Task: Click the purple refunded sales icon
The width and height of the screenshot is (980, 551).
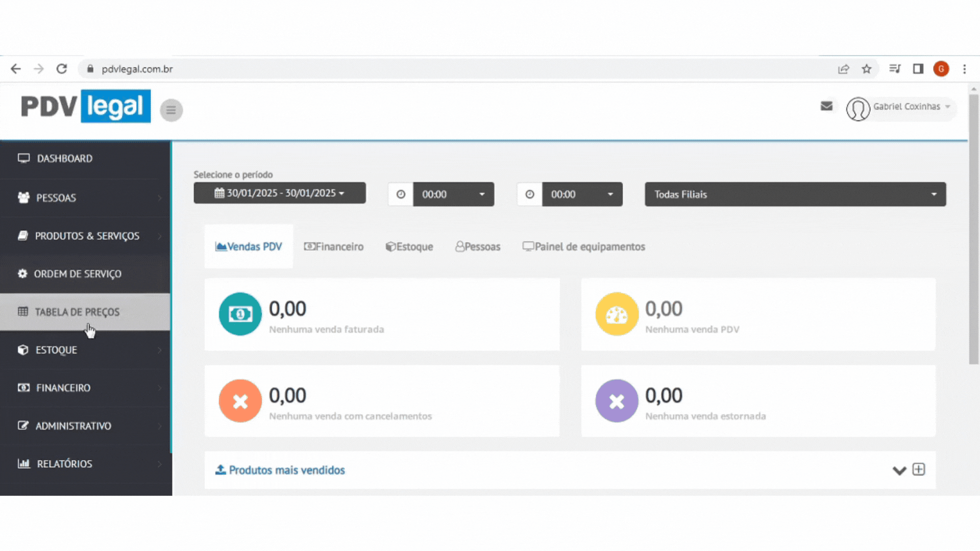Action: point(617,401)
